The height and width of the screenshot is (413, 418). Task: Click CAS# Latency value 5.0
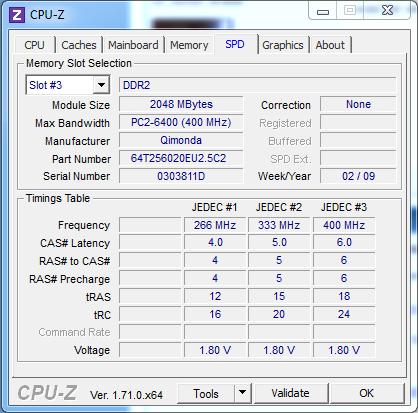279,242
